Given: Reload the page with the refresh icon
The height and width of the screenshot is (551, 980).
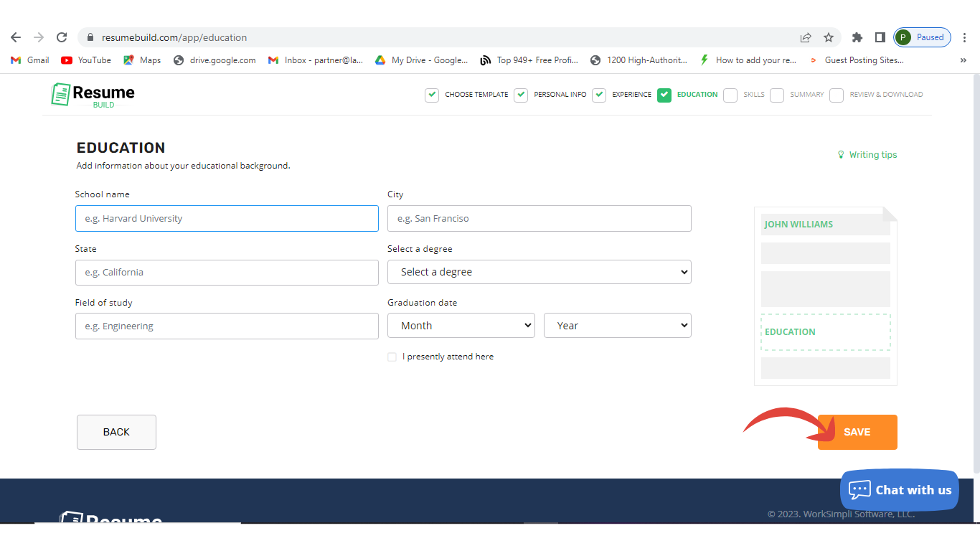Looking at the screenshot, I should point(62,37).
